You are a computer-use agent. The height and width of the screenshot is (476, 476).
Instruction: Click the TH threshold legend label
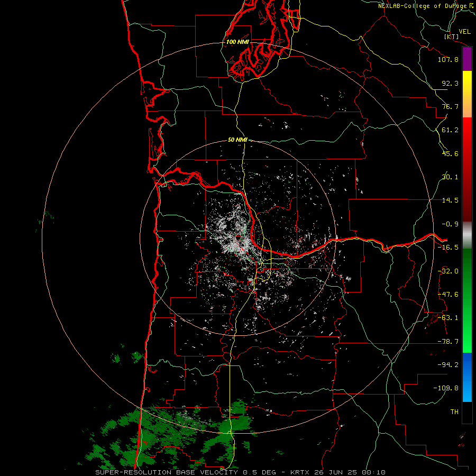point(454,412)
